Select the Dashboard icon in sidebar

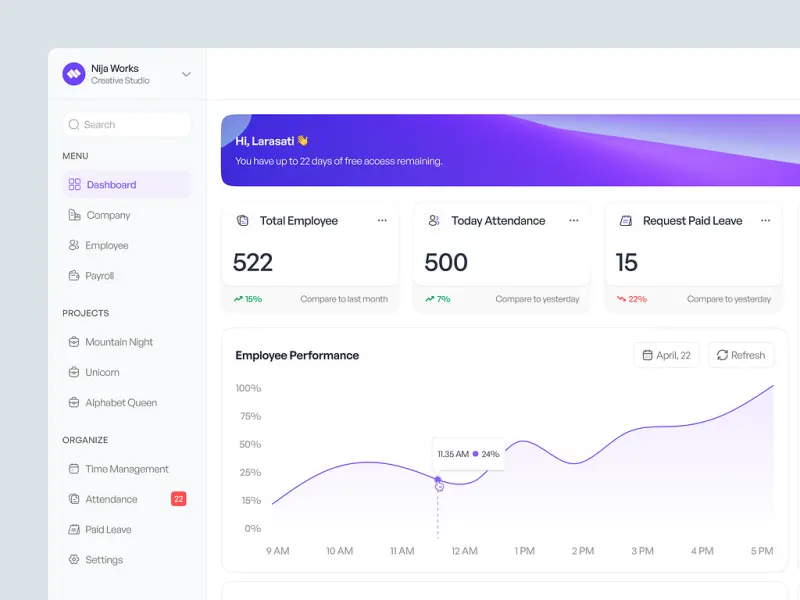coord(75,184)
